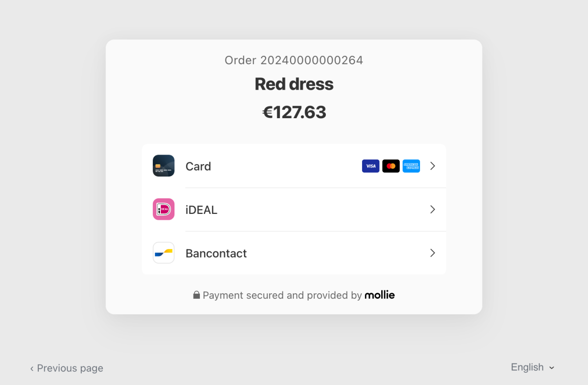Click the Bancontact logo icon

point(164,253)
